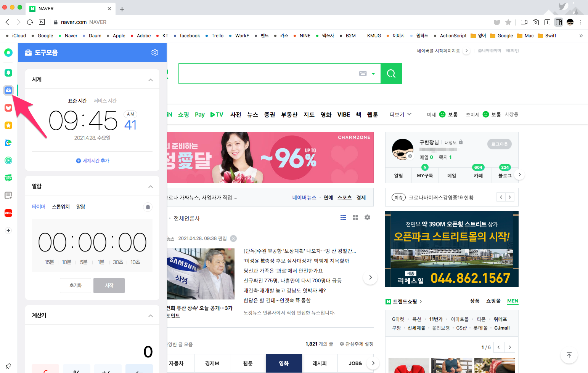This screenshot has width=588, height=373.
Task: Click the 시작 start button
Action: tap(109, 285)
